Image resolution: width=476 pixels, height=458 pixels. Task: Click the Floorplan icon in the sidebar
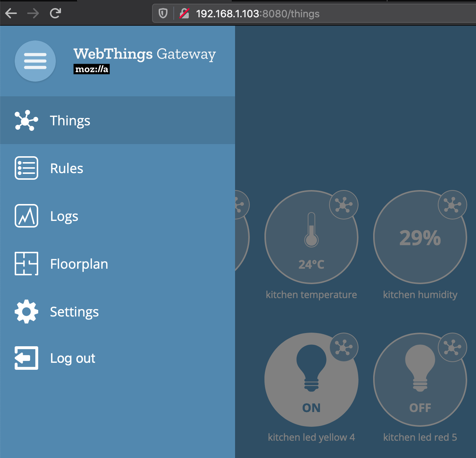(26, 264)
